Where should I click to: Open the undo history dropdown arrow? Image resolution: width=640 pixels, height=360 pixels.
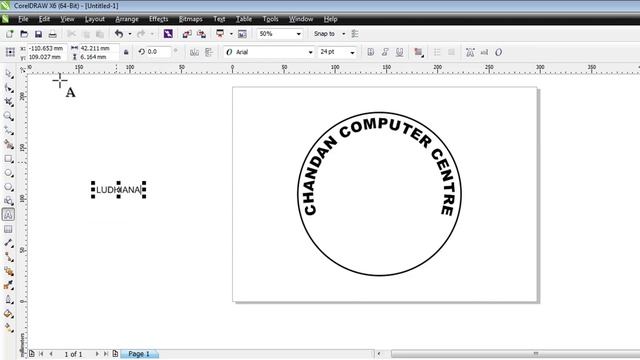[x=130, y=34]
